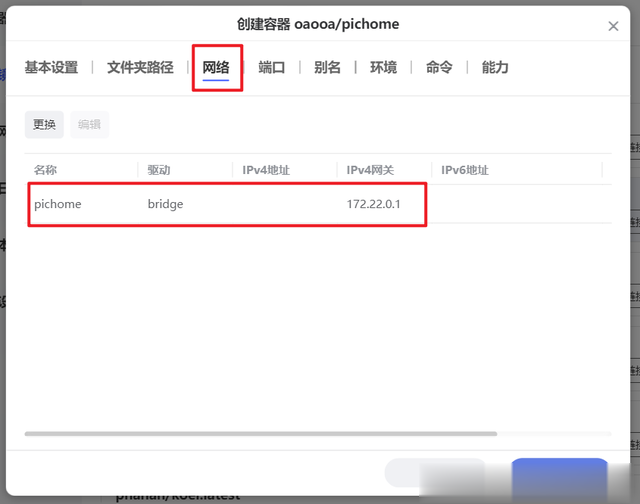
Task: Click the IPv6地址 column header
Action: 465,170
